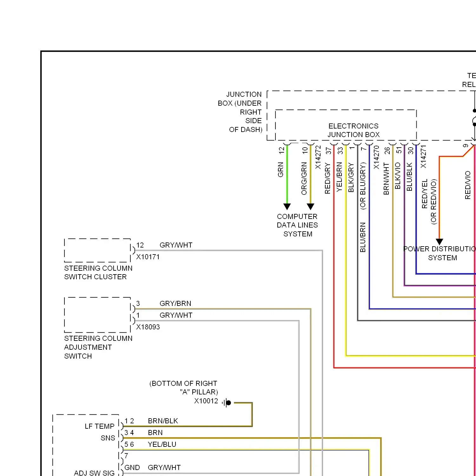The image size is (476, 476).
Task: Click the X10171 connector label
Action: 148,257
